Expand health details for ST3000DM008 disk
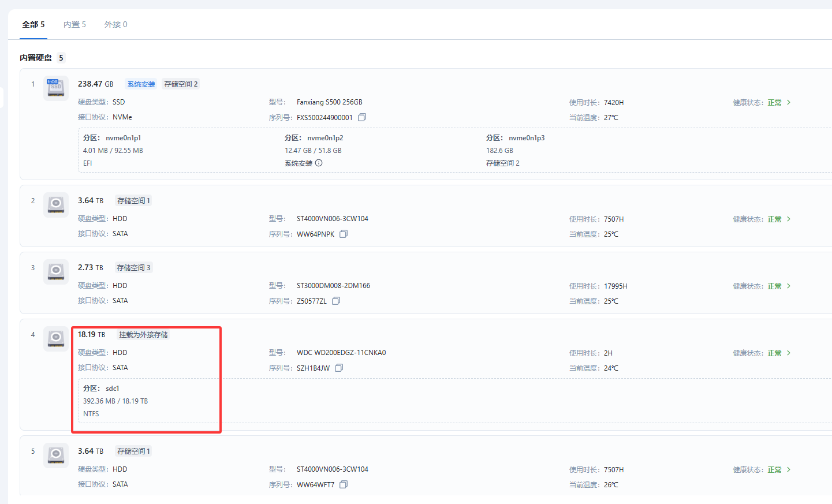Screen dimensions: 832x504 point(789,286)
